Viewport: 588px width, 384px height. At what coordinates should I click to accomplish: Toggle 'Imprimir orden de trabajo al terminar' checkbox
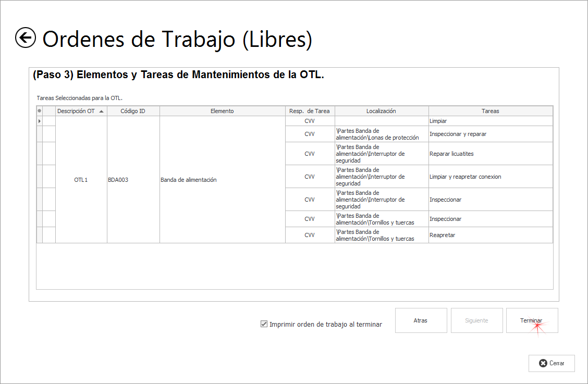click(x=264, y=324)
